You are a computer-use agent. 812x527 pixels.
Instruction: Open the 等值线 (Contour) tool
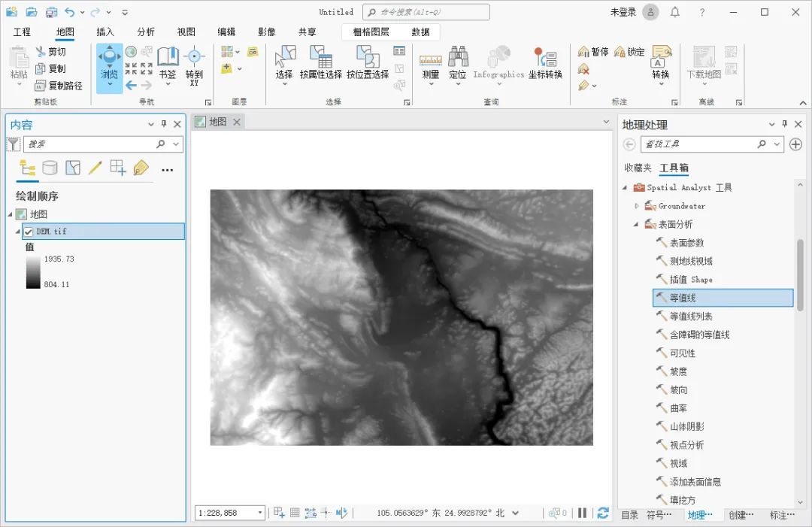[683, 298]
